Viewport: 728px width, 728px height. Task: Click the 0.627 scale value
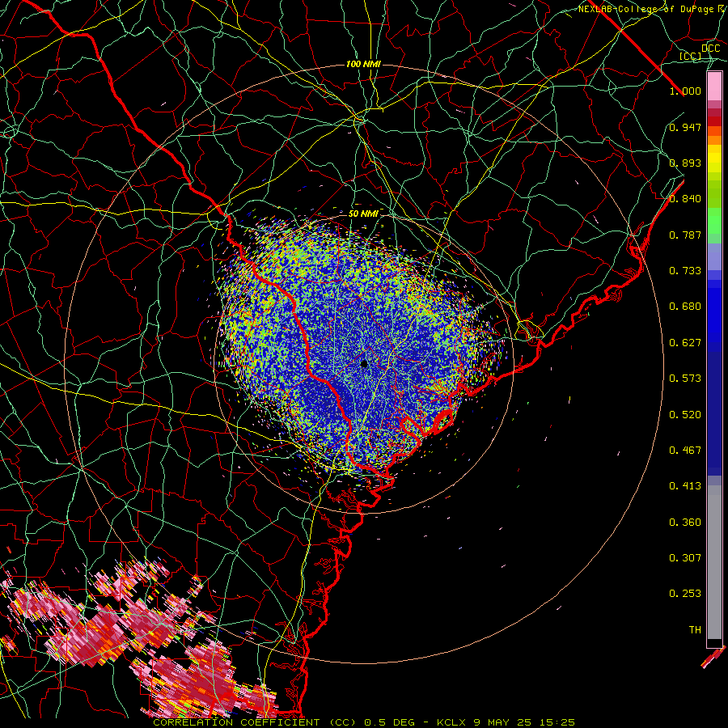tap(685, 343)
